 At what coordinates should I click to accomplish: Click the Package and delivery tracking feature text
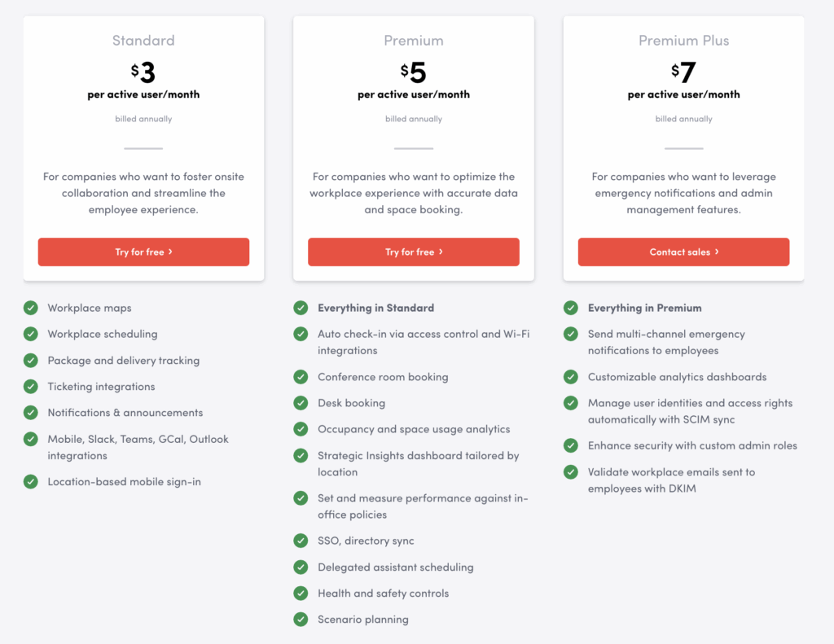(123, 361)
